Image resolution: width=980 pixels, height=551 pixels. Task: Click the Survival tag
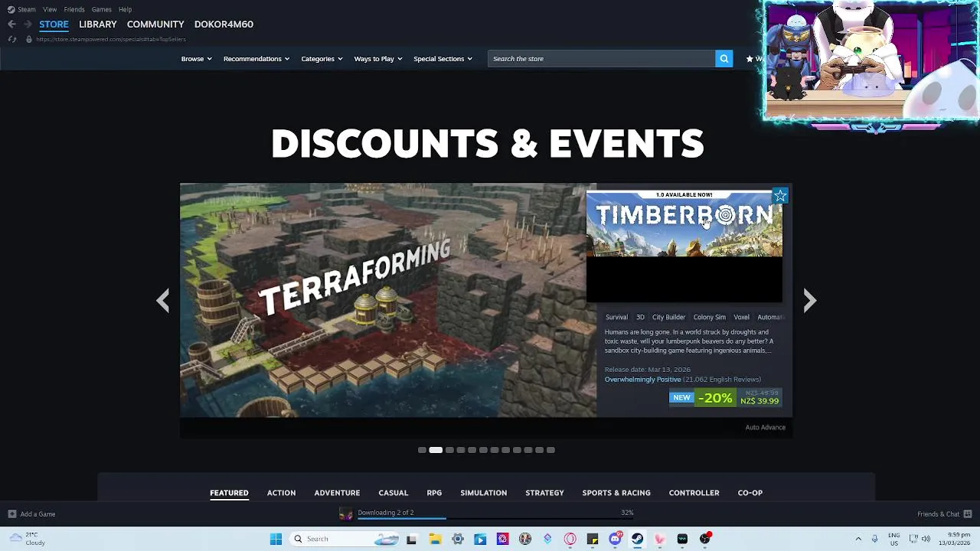point(616,318)
